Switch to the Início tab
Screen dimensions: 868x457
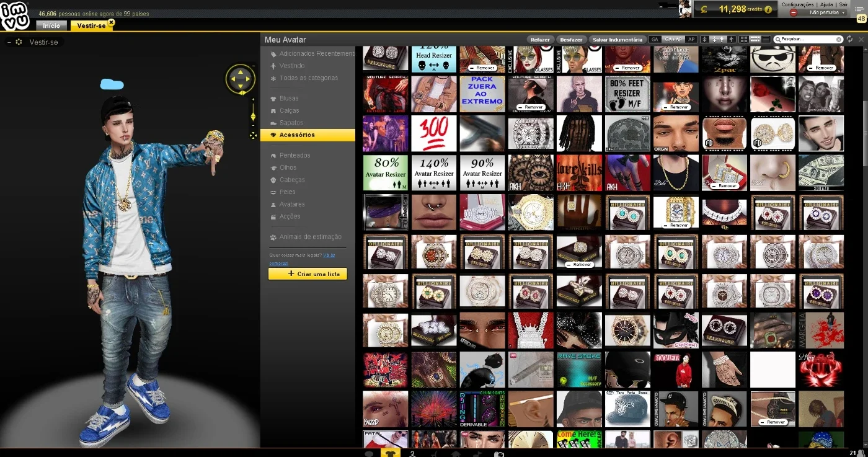pos(51,25)
